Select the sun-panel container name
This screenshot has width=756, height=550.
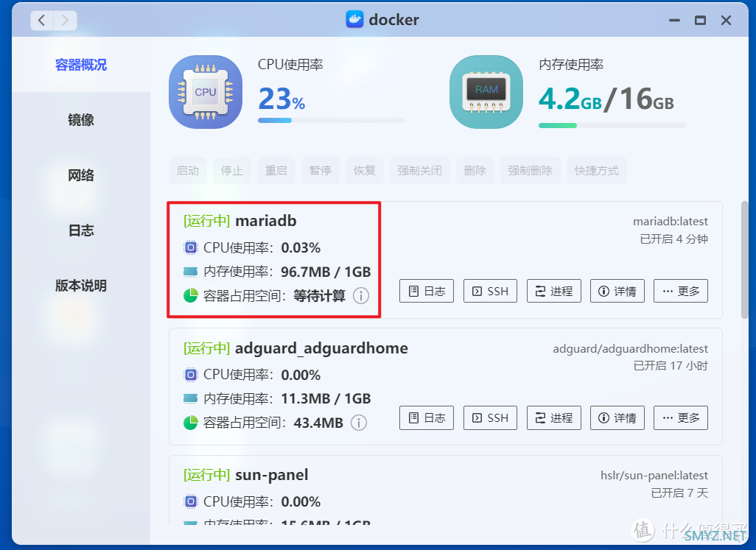tap(272, 476)
